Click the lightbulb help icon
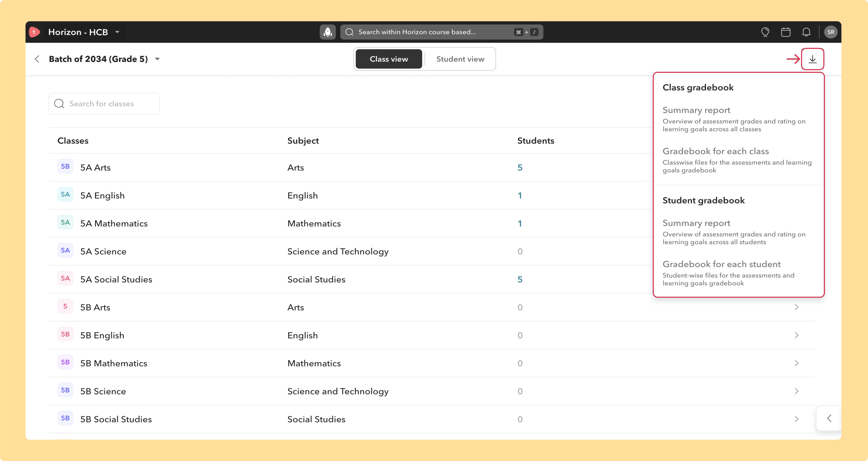The width and height of the screenshot is (868, 461). [765, 32]
